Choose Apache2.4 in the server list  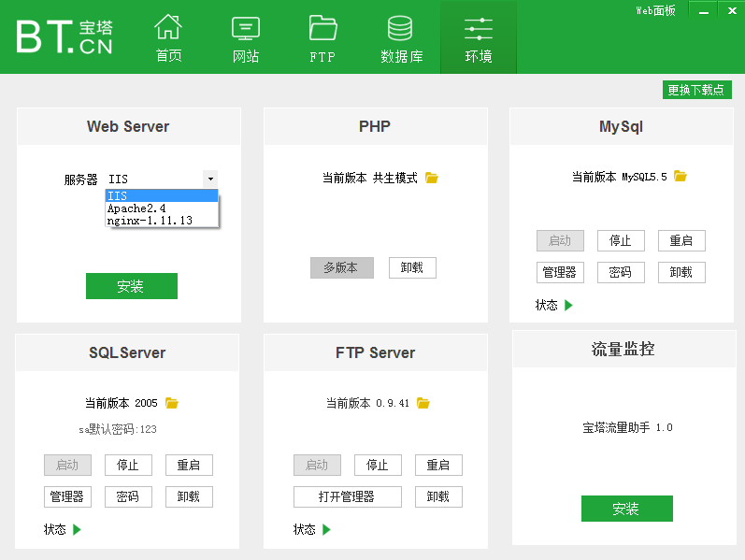click(x=162, y=208)
